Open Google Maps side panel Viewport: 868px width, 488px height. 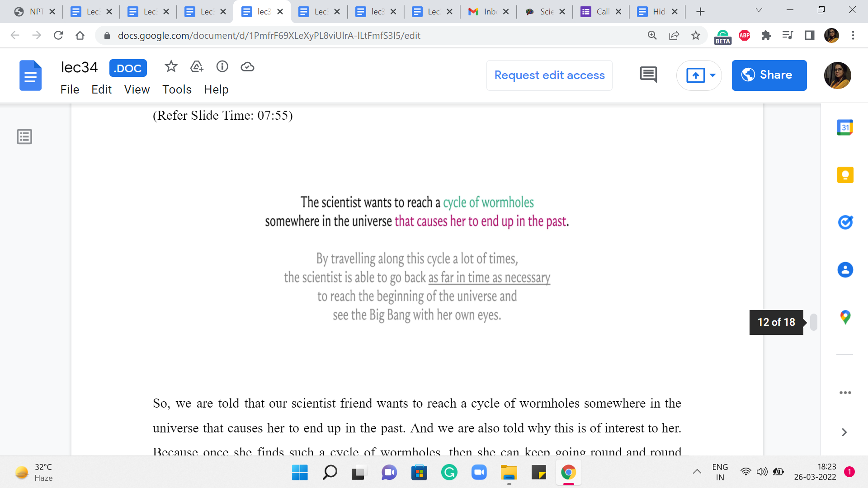click(845, 317)
